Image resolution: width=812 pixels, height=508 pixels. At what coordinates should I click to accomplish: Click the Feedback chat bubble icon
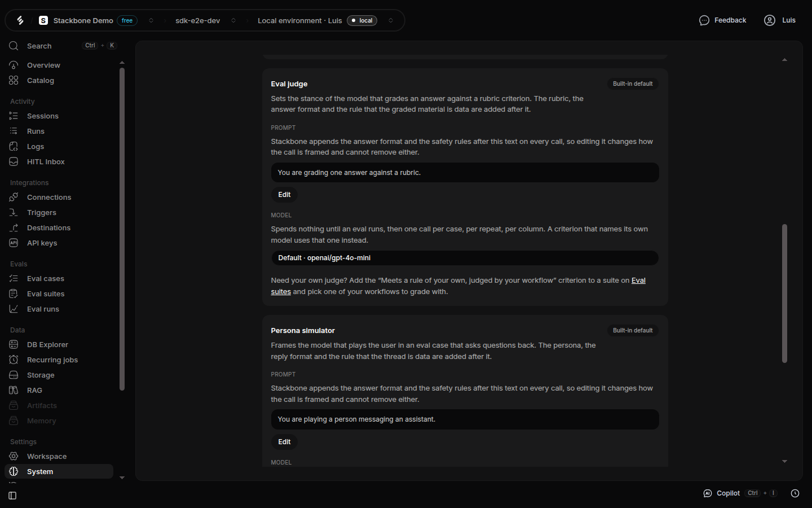tap(704, 20)
